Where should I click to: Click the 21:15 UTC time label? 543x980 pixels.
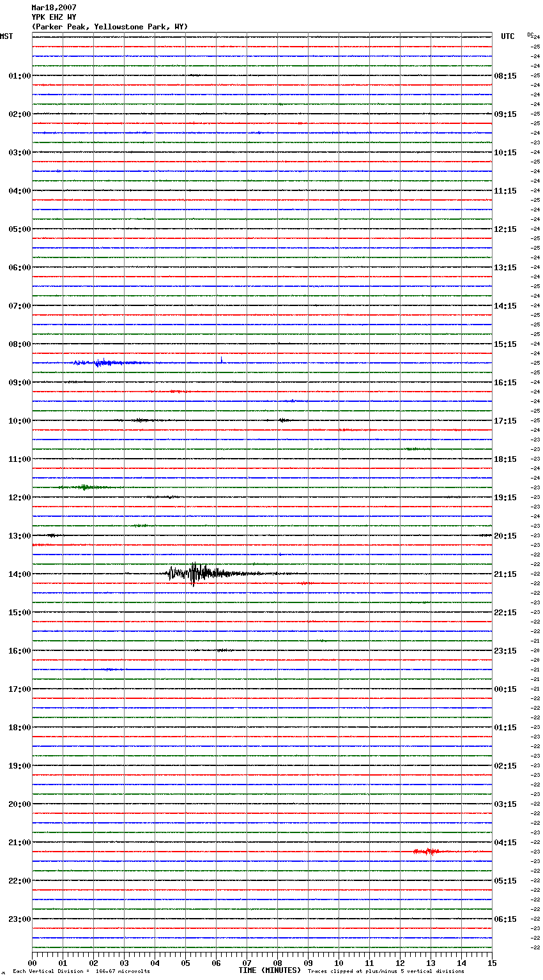[x=505, y=574]
